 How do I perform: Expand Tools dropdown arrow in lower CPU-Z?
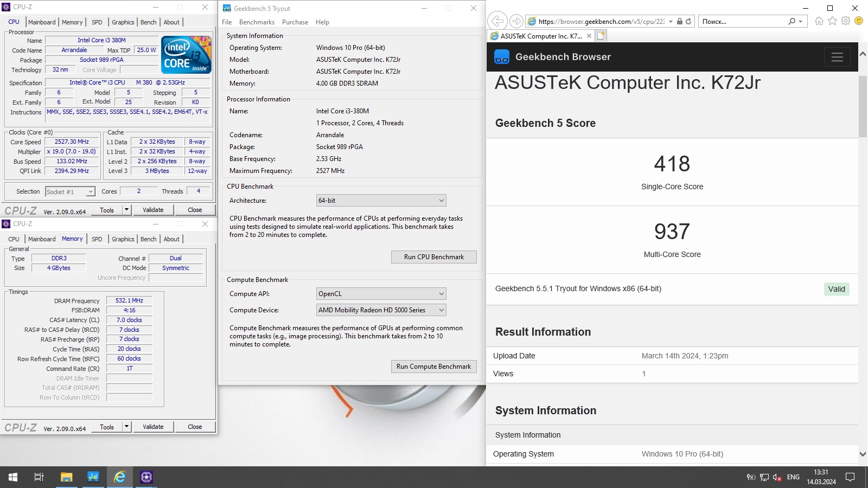click(126, 427)
